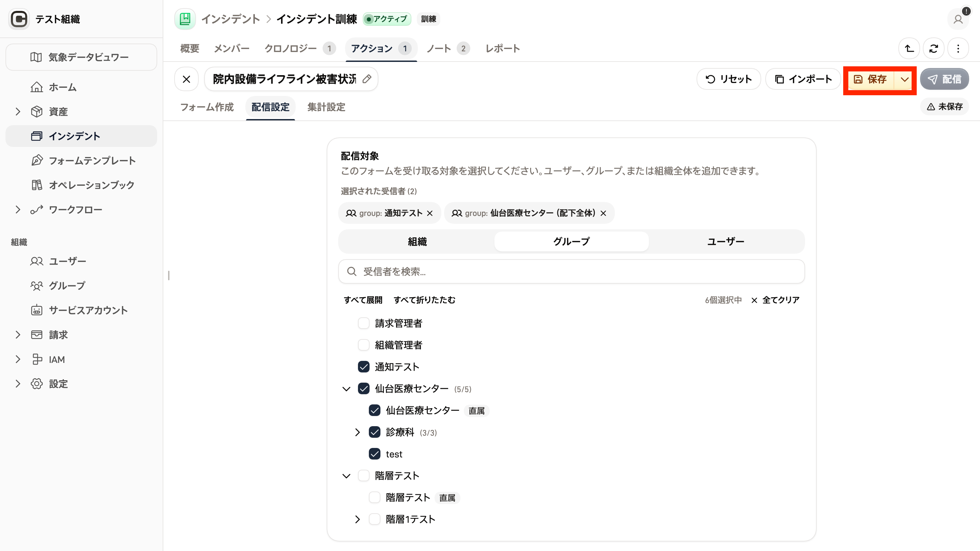Toggle the 組織管理者 checkbox
Screen dimensions: 980x551
click(364, 345)
